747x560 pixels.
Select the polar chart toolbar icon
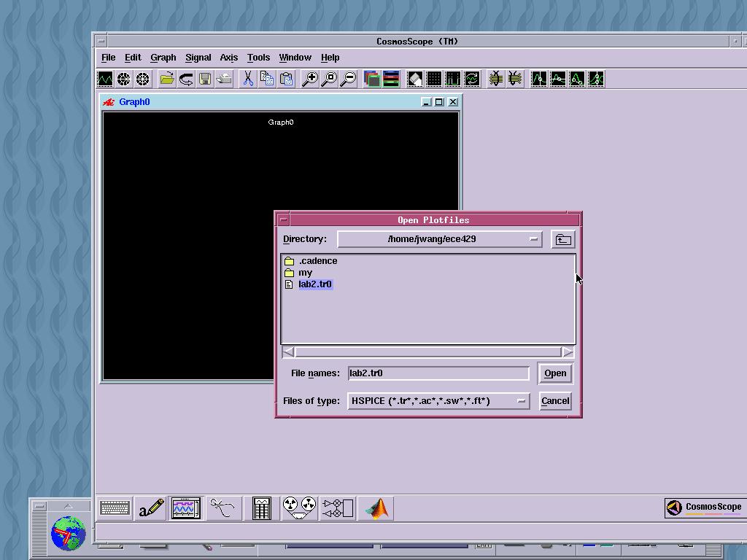tap(123, 79)
